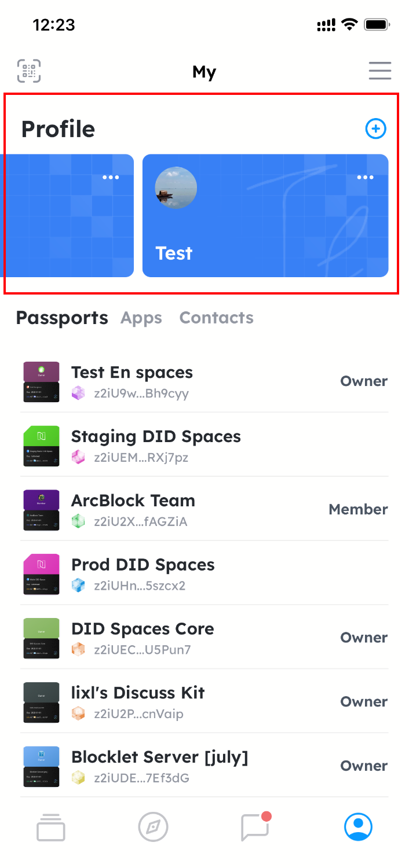Viewport: 409px width, 868px height.
Task: Select the profile tab in bottom bar
Action: click(358, 827)
